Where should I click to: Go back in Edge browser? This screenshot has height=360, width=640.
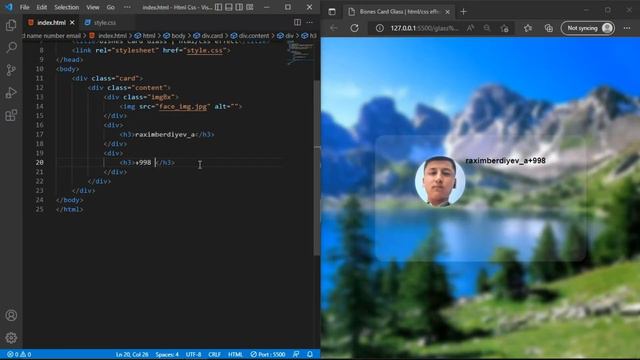click(x=334, y=28)
